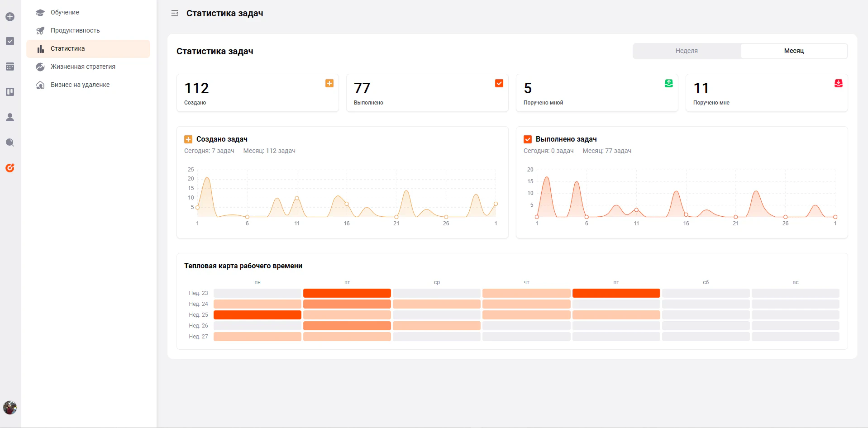Open the user avatar at bottom left
Image resolution: width=868 pixels, height=428 pixels.
coord(10,408)
